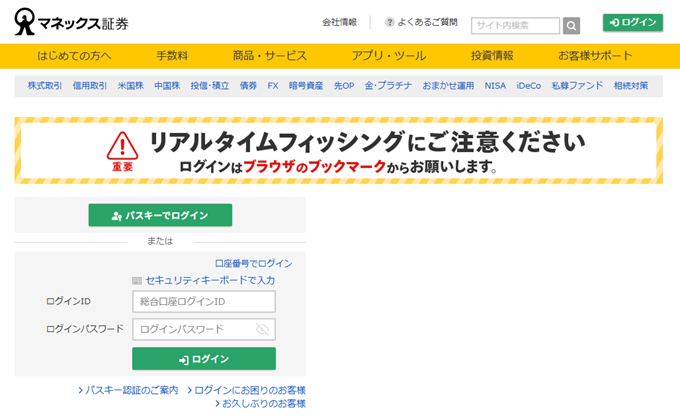
Task: Click the phishing warning banner
Action: pyautogui.click(x=338, y=150)
